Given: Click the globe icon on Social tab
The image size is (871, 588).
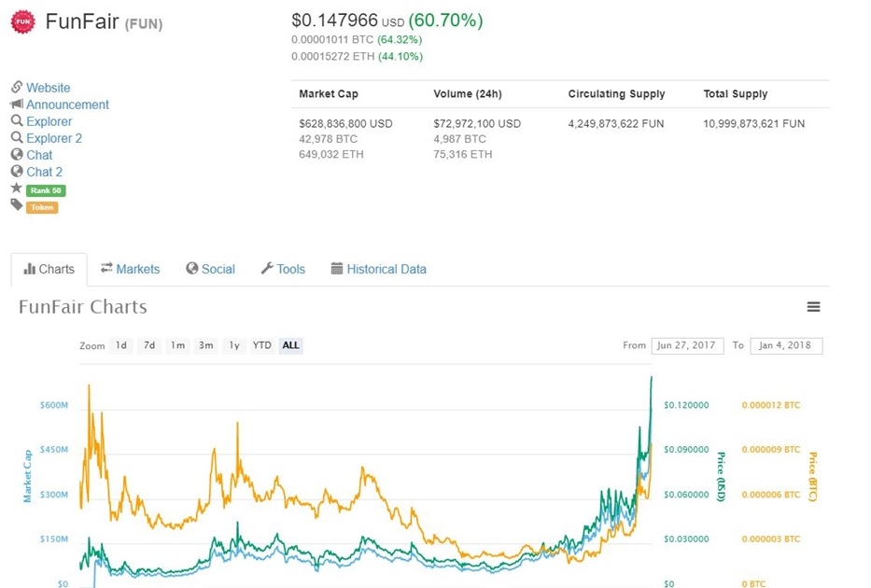Looking at the screenshot, I should click(192, 269).
